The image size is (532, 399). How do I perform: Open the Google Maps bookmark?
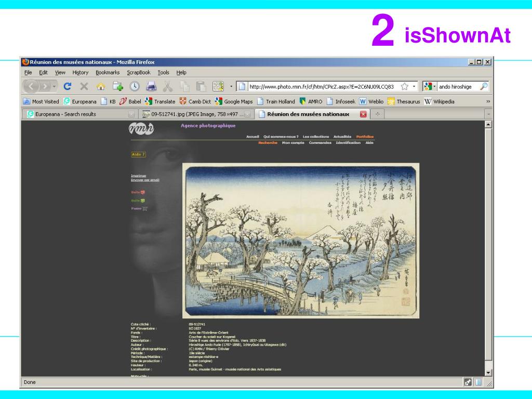(234, 101)
